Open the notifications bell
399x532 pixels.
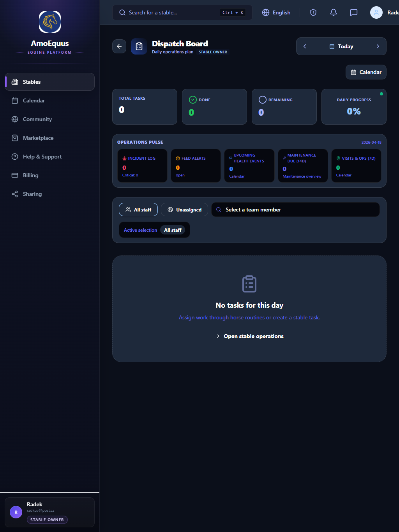(x=333, y=12)
